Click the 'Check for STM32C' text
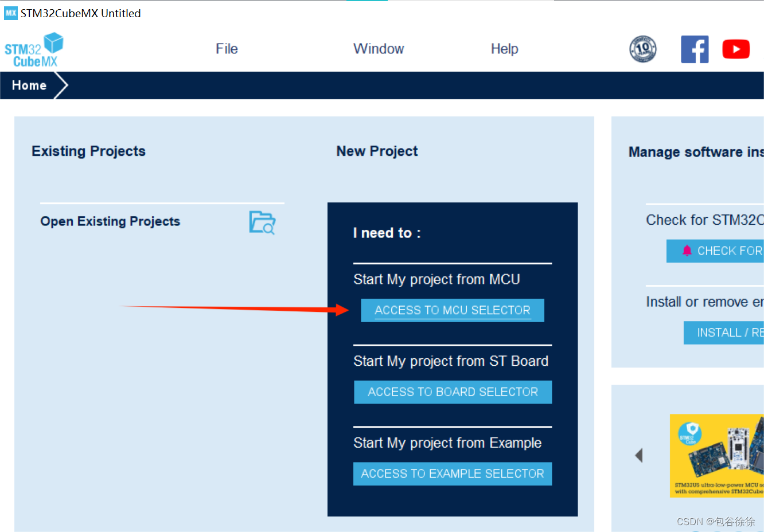Screen dimensions: 764x532 [x=705, y=220]
